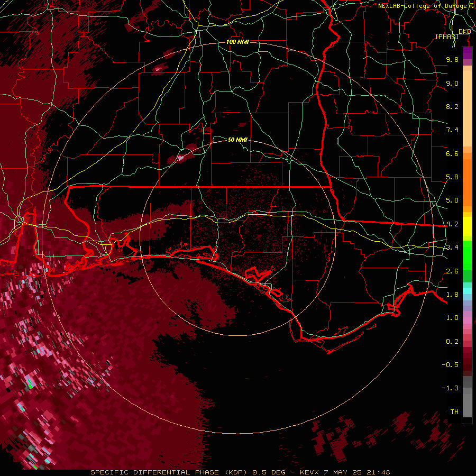Click the 100 NMI range ring label
Viewport: 476px width, 476px height.
237,42
